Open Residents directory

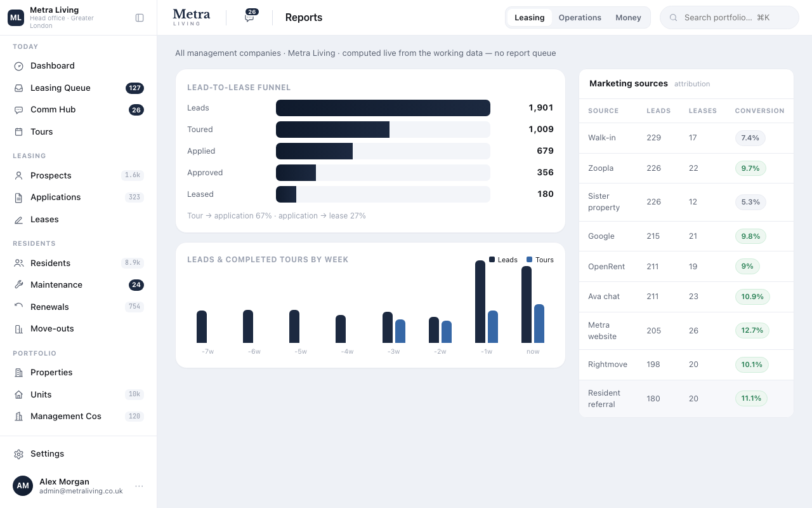click(x=78, y=264)
